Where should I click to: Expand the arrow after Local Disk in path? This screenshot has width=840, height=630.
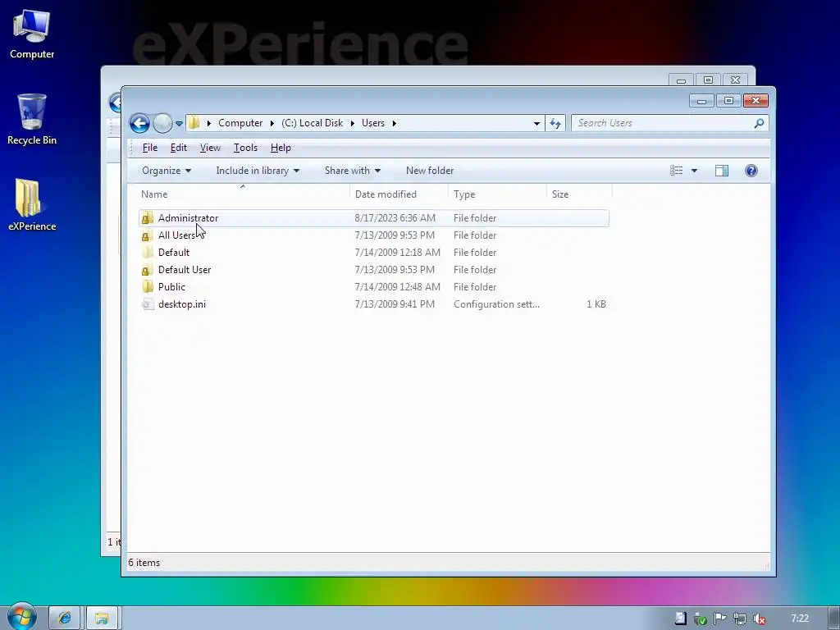pyautogui.click(x=353, y=123)
